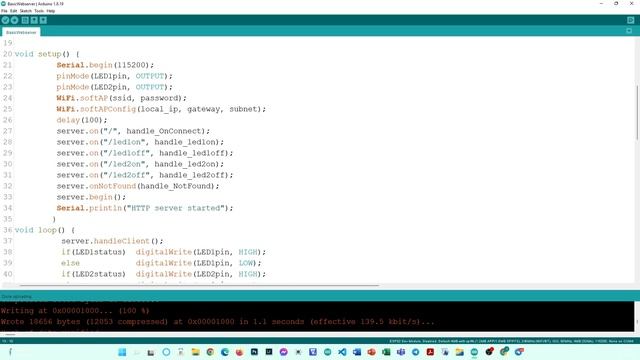Click the editor horizontal scrollbar thumb
The width and height of the screenshot is (640, 360).
(199, 285)
